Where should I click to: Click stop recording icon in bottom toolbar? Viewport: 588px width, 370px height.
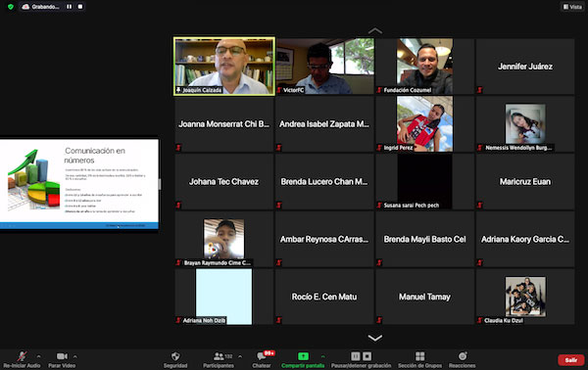(367, 355)
